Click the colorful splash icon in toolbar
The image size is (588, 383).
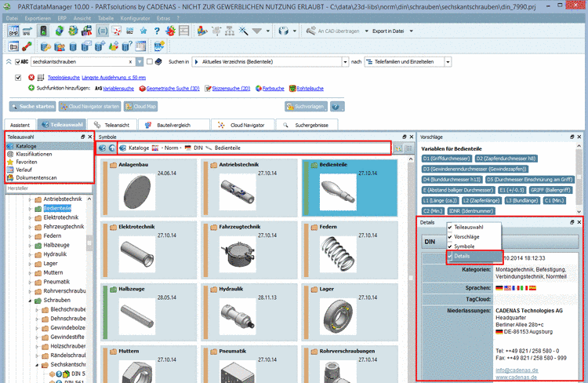coord(170,31)
